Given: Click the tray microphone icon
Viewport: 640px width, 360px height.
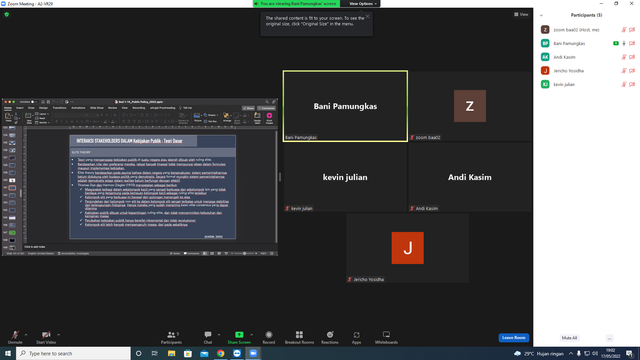Looking at the screenshot, I should 579,353.
